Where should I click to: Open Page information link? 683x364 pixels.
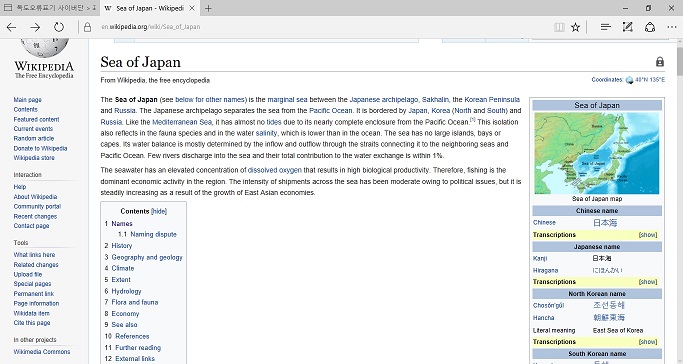coord(36,303)
